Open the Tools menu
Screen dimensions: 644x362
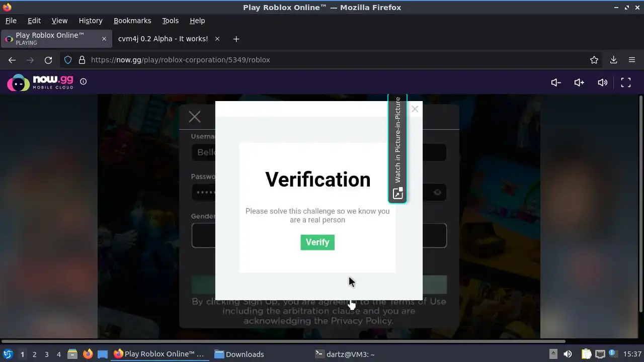[170, 21]
